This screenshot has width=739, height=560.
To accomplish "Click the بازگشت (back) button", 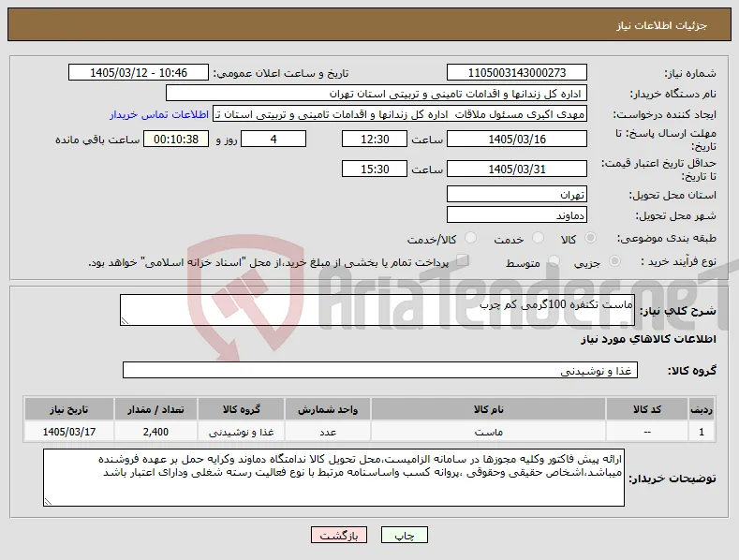I will [x=339, y=535].
